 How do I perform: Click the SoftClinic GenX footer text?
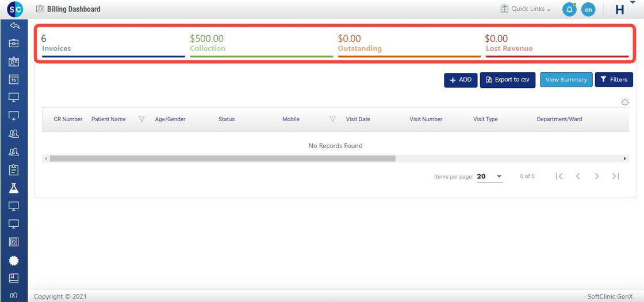point(610,297)
